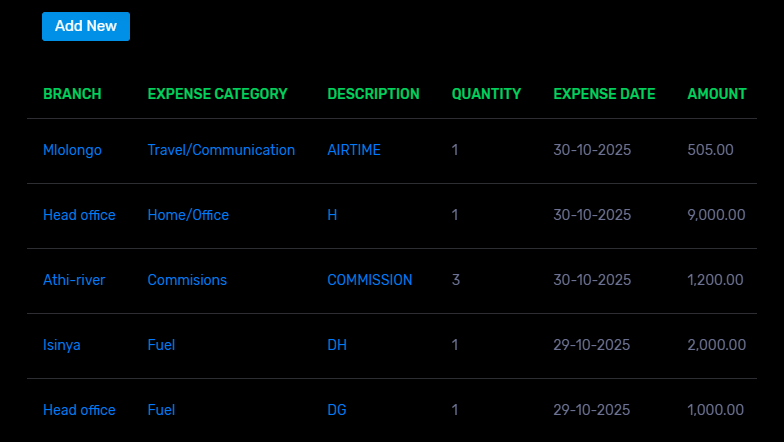Viewport: 784px width, 442px height.
Task: Select the 505.00 amount cell
Action: tap(710, 150)
